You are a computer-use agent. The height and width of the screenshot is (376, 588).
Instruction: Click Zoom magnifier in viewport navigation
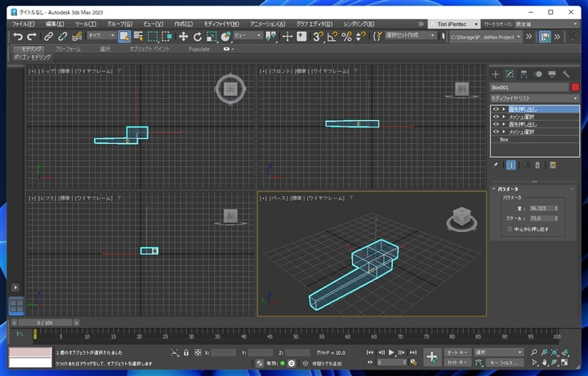[534, 352]
